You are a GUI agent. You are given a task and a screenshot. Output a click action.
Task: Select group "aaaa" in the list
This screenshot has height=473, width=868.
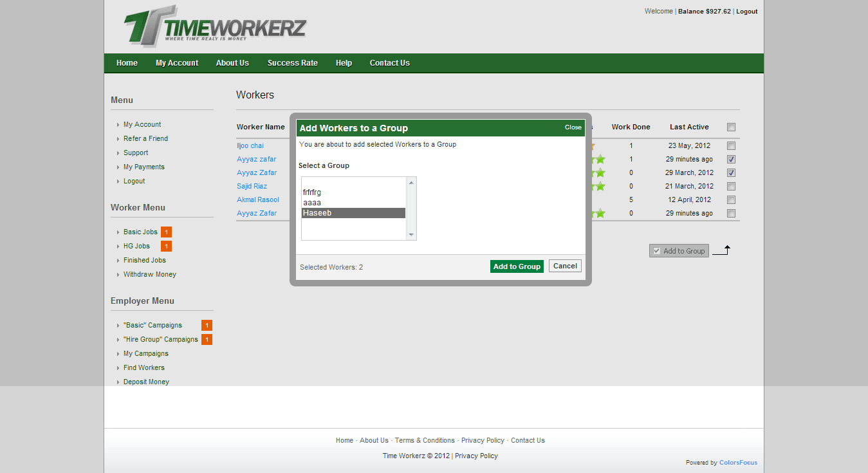(354, 203)
